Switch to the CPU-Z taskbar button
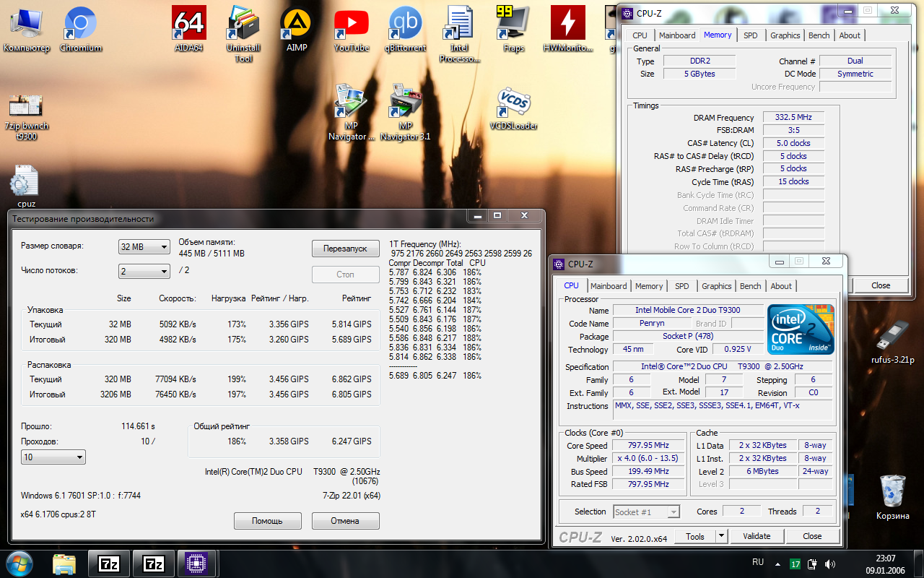 [x=196, y=564]
